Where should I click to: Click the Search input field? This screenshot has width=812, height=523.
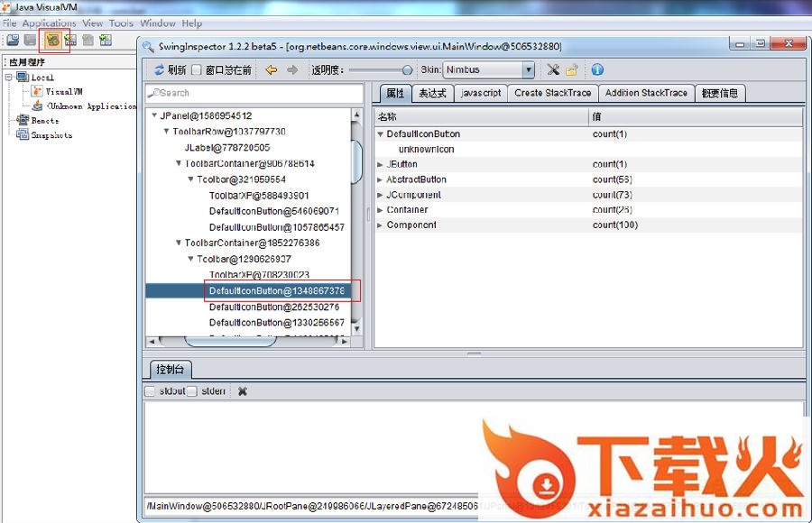click(254, 93)
